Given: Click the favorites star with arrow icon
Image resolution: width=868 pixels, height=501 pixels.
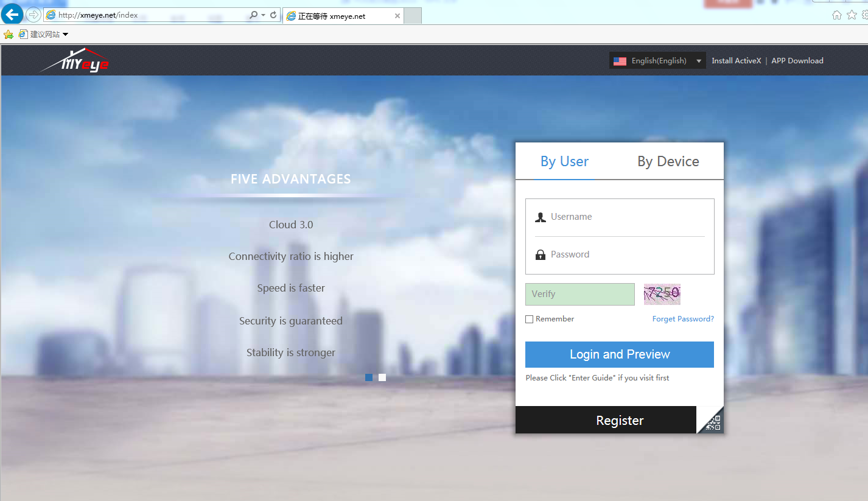Looking at the screenshot, I should click(x=9, y=35).
